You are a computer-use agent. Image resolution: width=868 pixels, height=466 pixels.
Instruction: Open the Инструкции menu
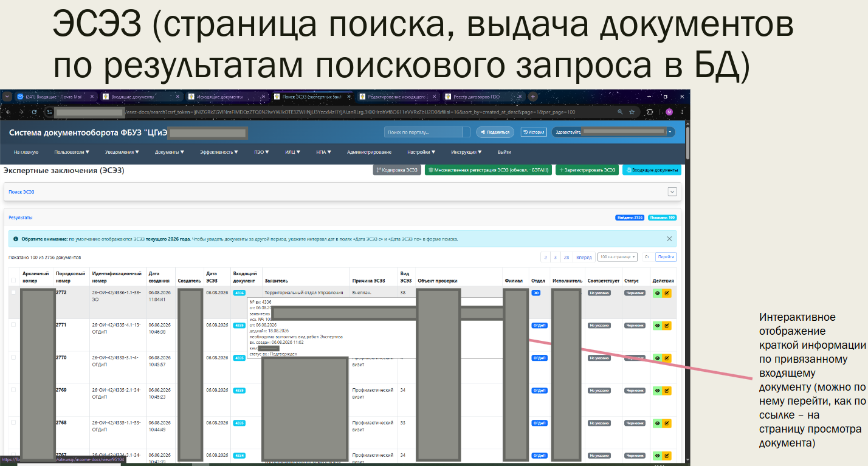click(x=466, y=152)
